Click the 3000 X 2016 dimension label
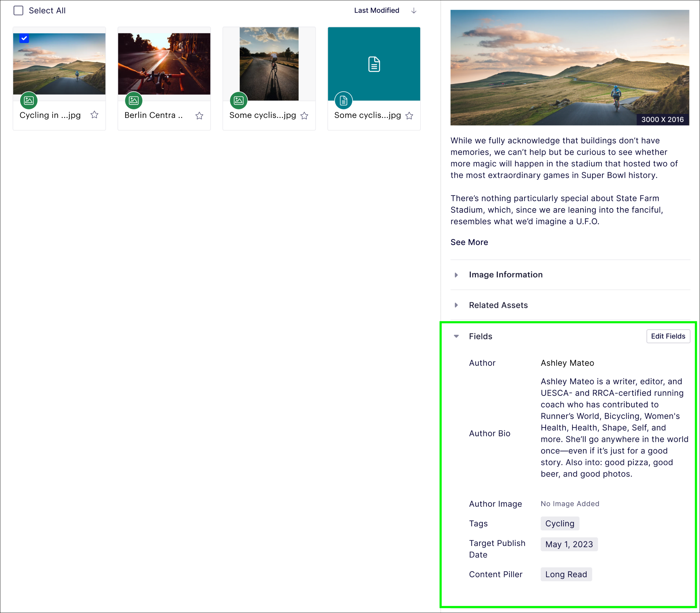Image resolution: width=700 pixels, height=613 pixels. (662, 120)
